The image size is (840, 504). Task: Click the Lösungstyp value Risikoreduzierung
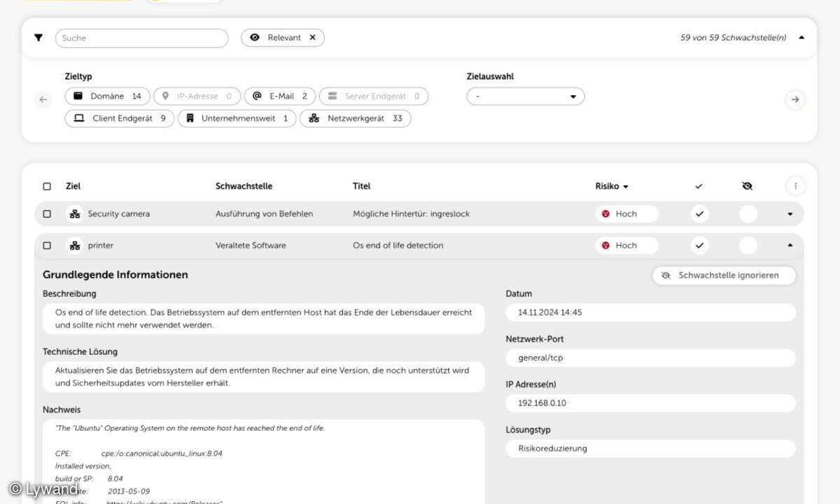coord(650,449)
